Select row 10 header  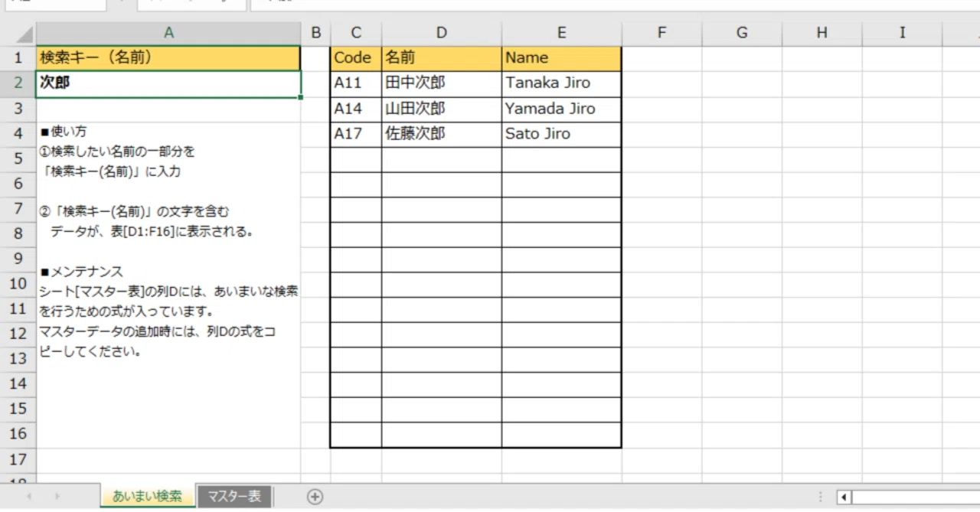[x=18, y=284]
